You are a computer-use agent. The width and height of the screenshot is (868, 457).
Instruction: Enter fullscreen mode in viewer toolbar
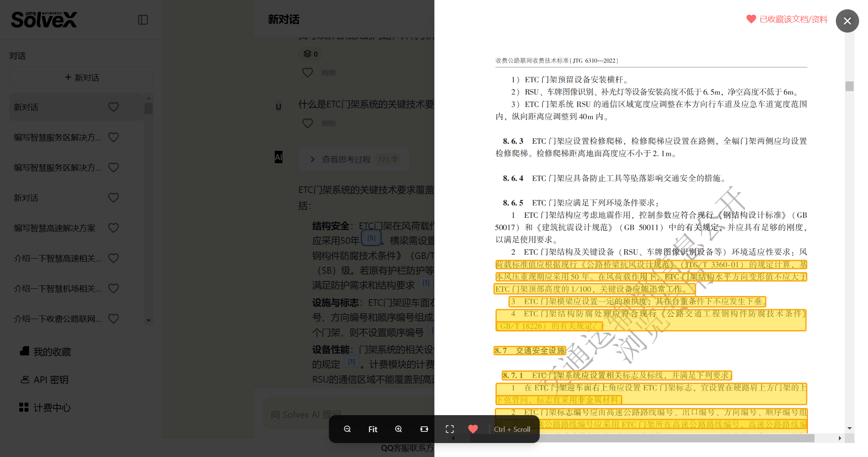(x=449, y=429)
